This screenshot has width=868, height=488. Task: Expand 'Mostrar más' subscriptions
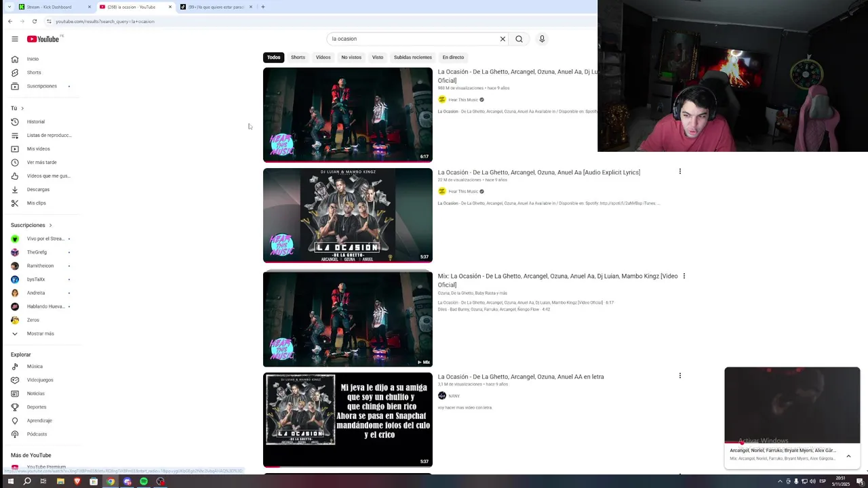(41, 333)
